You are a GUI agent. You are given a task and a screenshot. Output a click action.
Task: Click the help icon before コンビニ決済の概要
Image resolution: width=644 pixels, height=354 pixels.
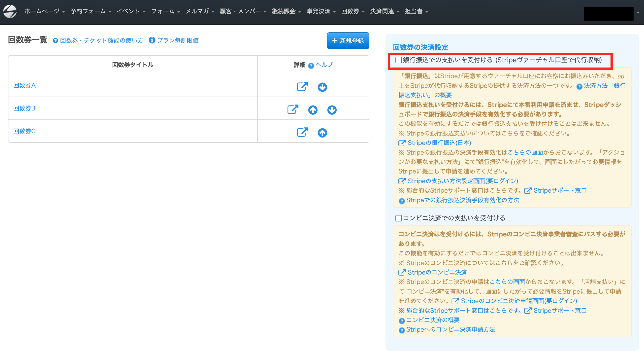[401, 320]
